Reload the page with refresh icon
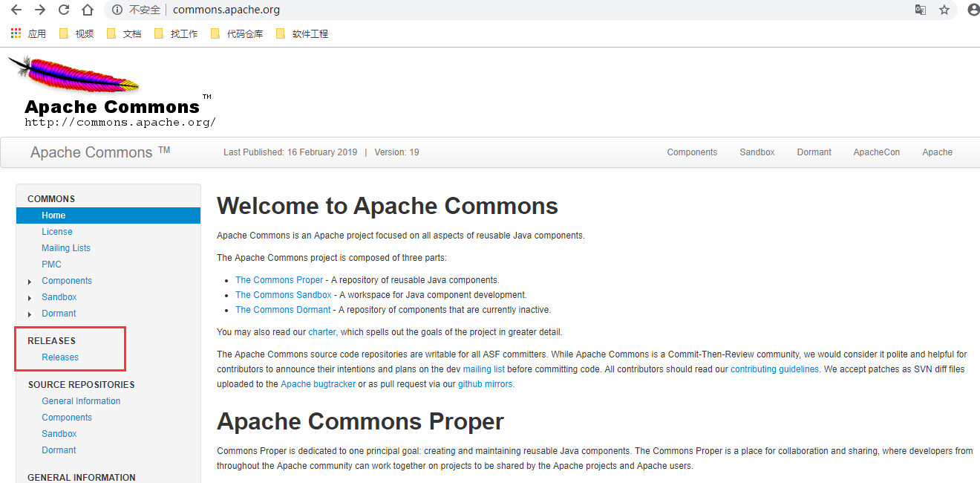The width and height of the screenshot is (980, 483). click(64, 10)
